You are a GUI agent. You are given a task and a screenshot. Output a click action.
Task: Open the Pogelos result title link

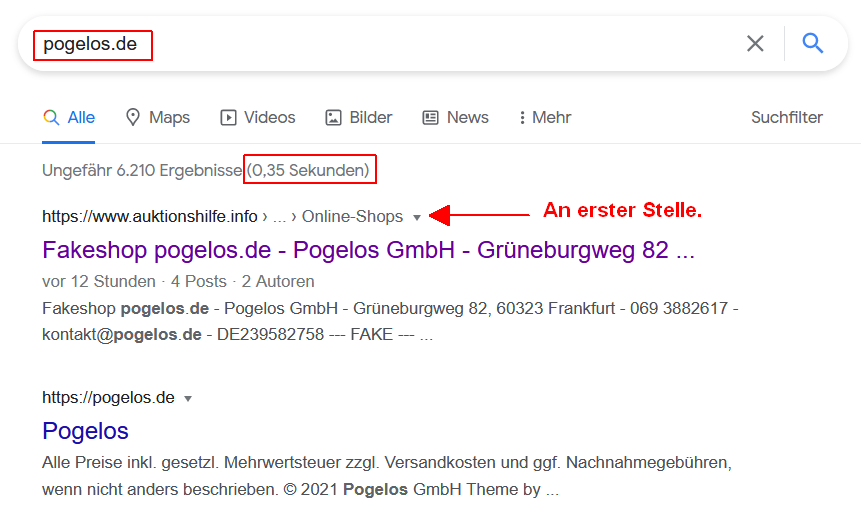(86, 431)
